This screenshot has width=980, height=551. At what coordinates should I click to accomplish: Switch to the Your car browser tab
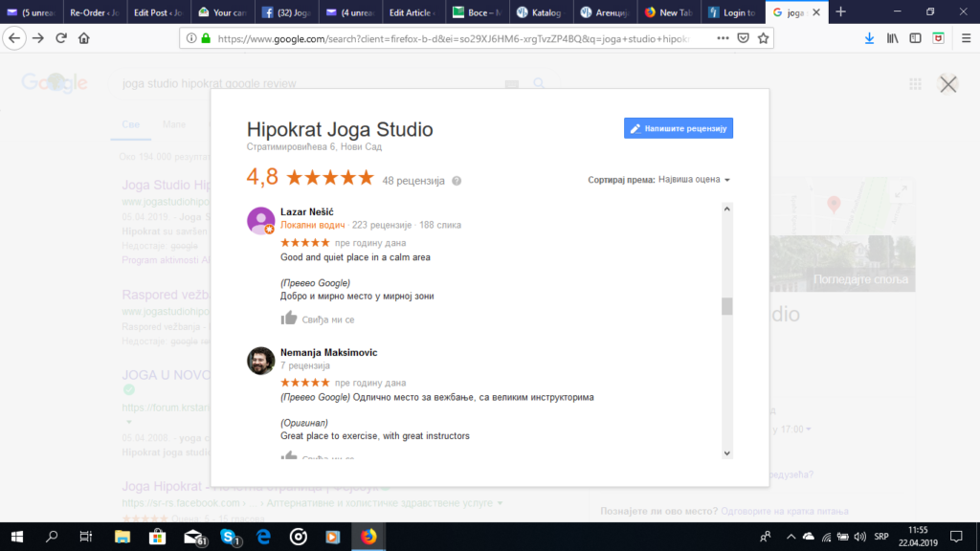click(222, 11)
